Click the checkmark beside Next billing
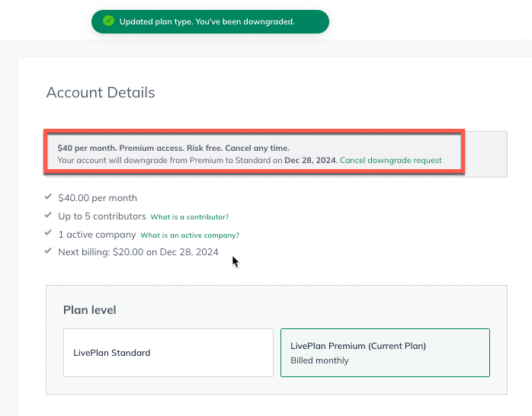The image size is (532, 416). (48, 251)
